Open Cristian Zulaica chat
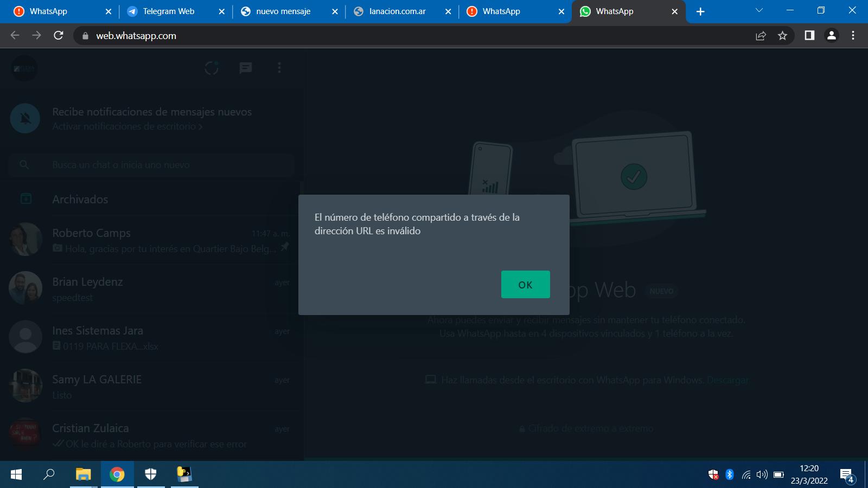868x488 pixels. pyautogui.click(x=151, y=435)
